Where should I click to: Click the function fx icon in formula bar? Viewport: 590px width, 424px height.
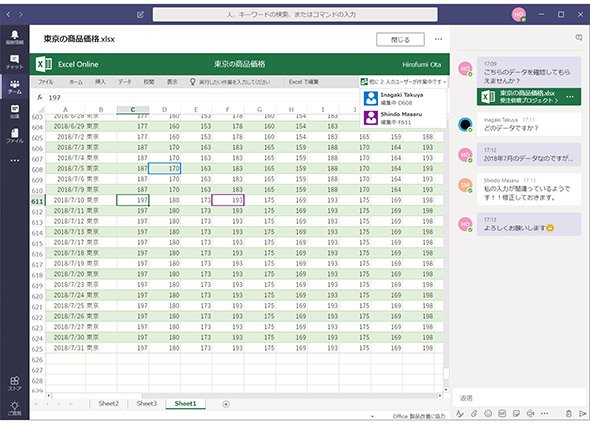(39, 97)
